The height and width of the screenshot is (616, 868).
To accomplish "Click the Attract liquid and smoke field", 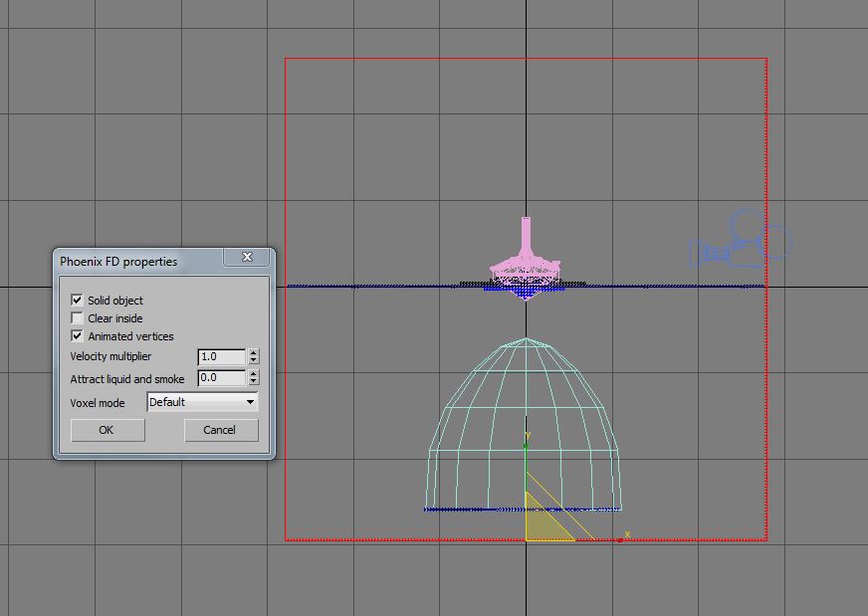I will [x=221, y=378].
